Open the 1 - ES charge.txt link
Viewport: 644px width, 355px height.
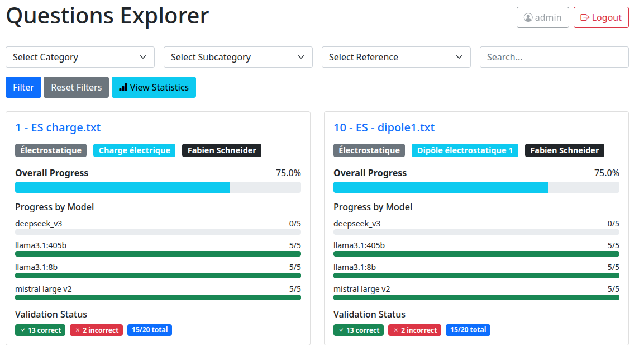(x=58, y=127)
